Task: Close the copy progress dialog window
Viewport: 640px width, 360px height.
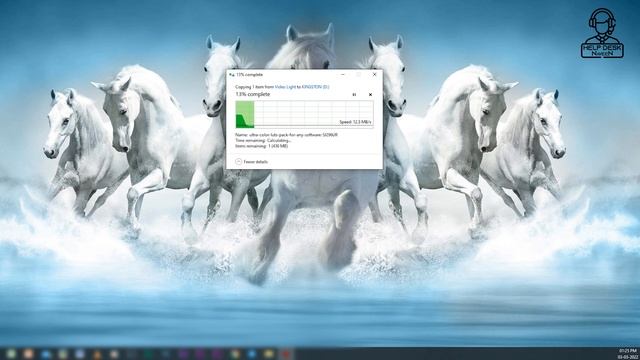Action: point(374,75)
